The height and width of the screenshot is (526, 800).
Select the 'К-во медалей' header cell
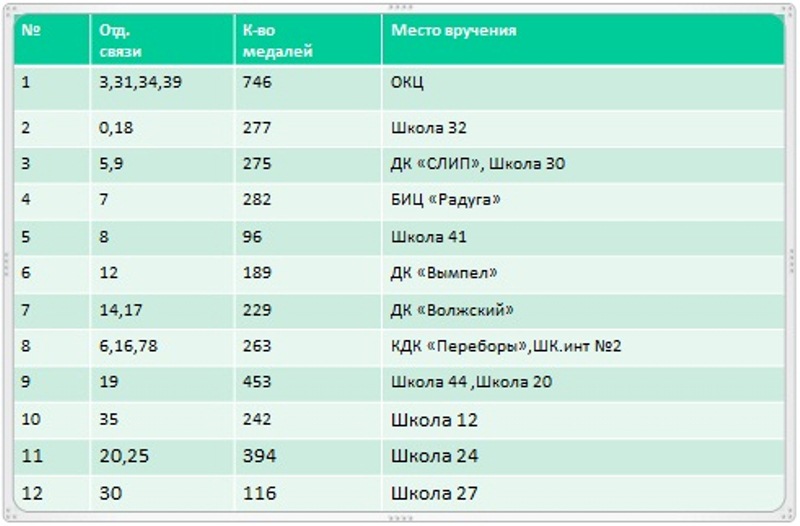coord(308,39)
